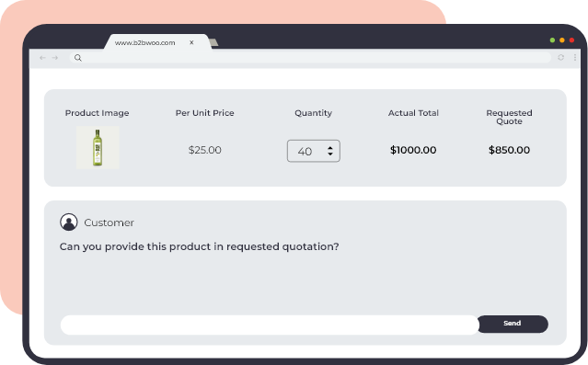Click the green window dot

(x=552, y=40)
